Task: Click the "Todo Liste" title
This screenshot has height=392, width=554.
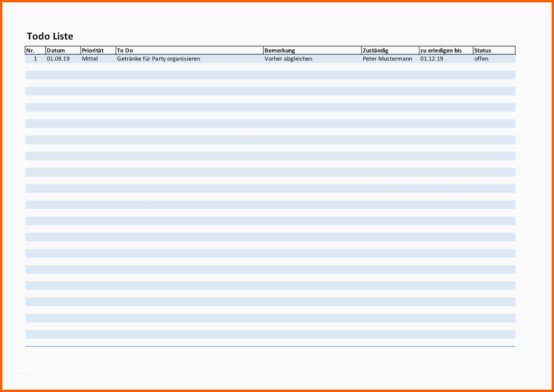Action: click(x=50, y=36)
